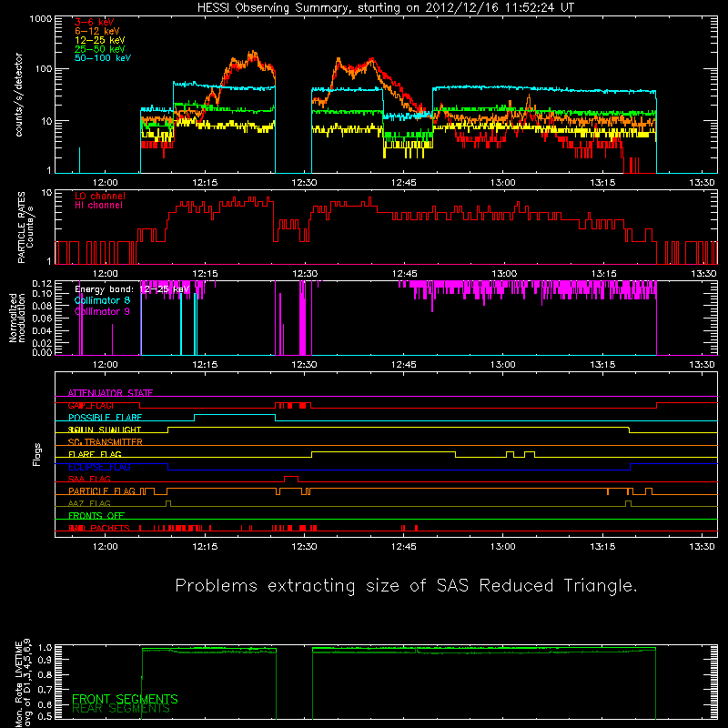
Task: Click the SAS Reduced Triangle error message
Action: tap(406, 586)
